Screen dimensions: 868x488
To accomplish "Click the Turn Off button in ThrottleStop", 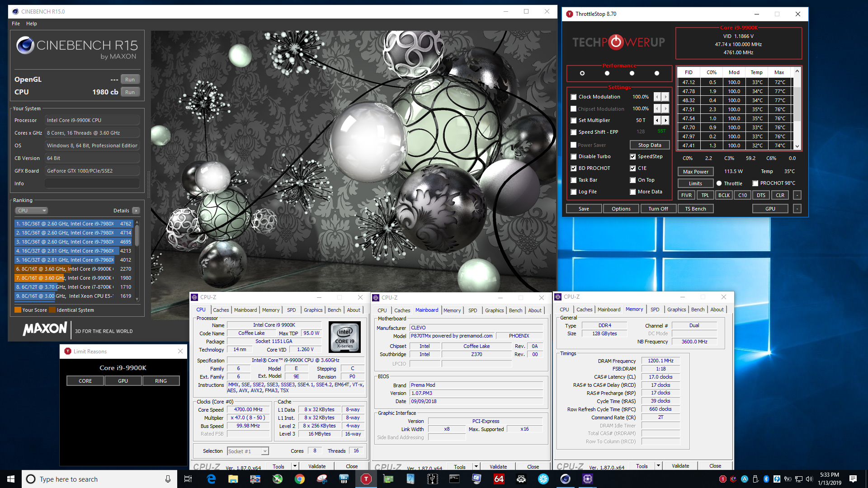I will [x=658, y=209].
